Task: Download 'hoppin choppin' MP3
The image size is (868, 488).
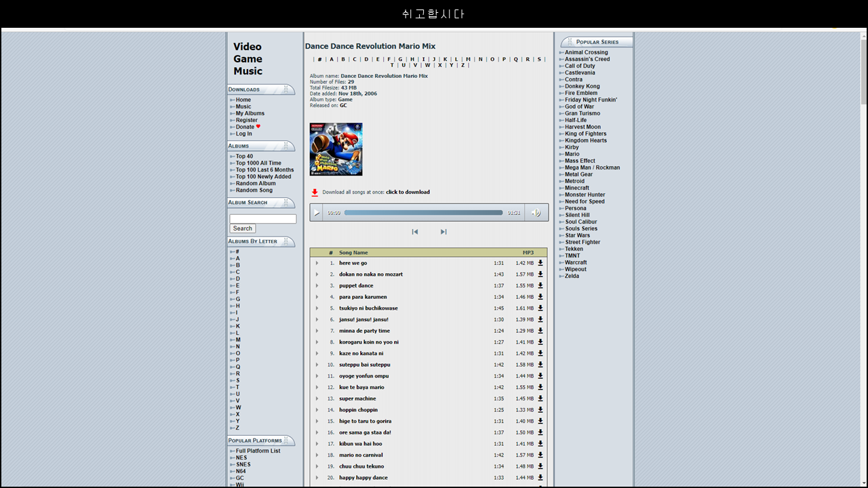Action: (x=540, y=410)
